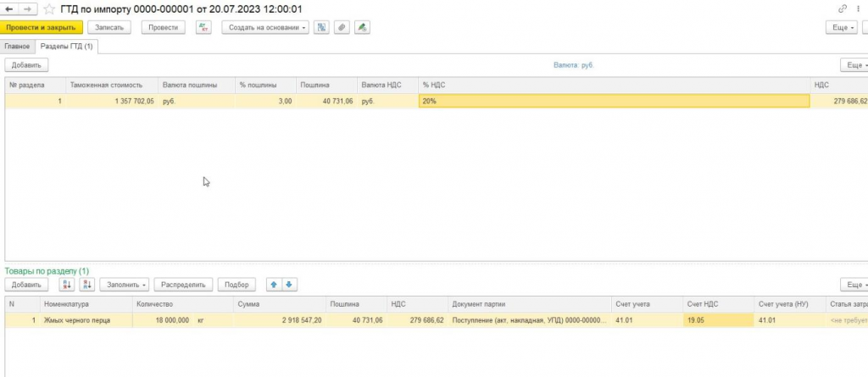
Task: Move goods row down with blue arrow
Action: click(x=289, y=285)
